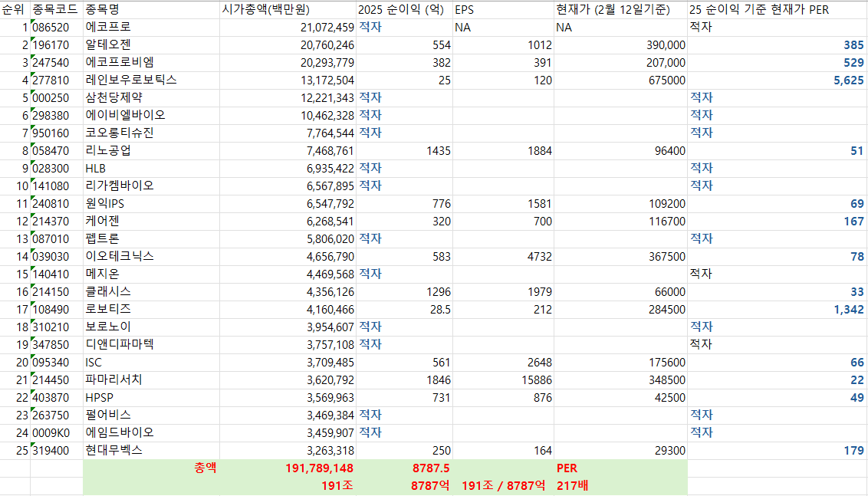Screen dimensions: 868x496
Task: Select the 총액 label cell
Action: coord(151,468)
